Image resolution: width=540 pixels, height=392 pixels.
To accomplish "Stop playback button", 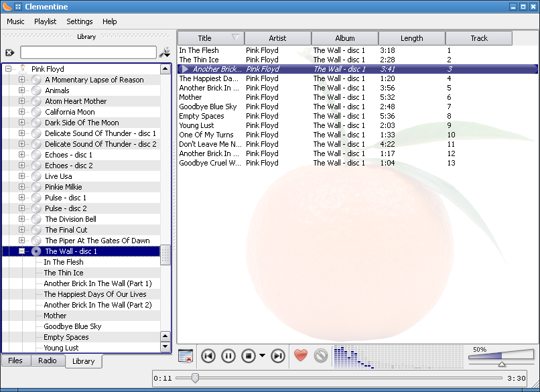I will point(249,356).
